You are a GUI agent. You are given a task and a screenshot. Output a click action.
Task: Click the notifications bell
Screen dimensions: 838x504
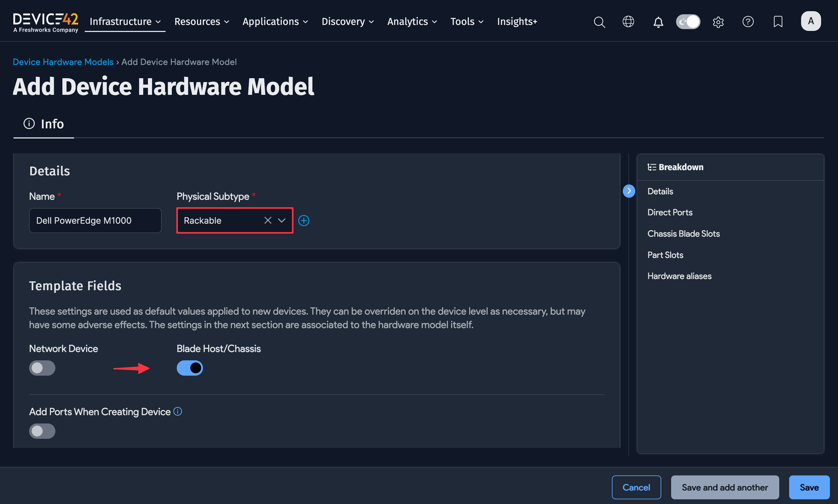(658, 21)
